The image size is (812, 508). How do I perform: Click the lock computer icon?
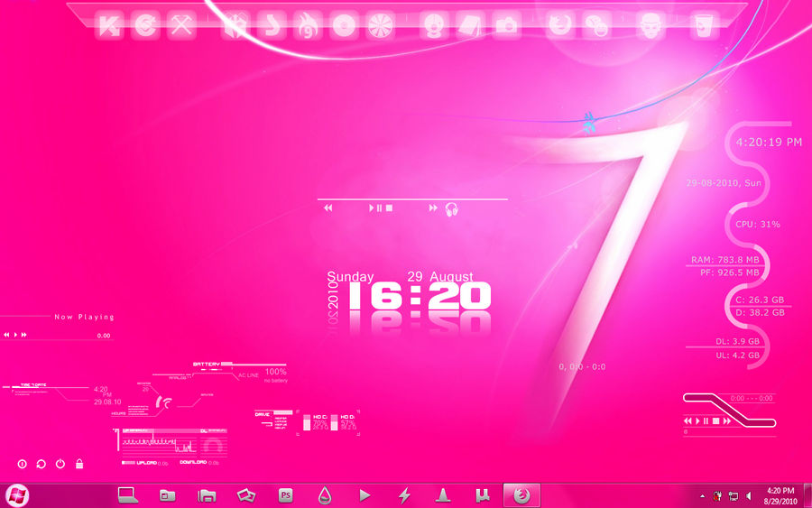[79, 464]
